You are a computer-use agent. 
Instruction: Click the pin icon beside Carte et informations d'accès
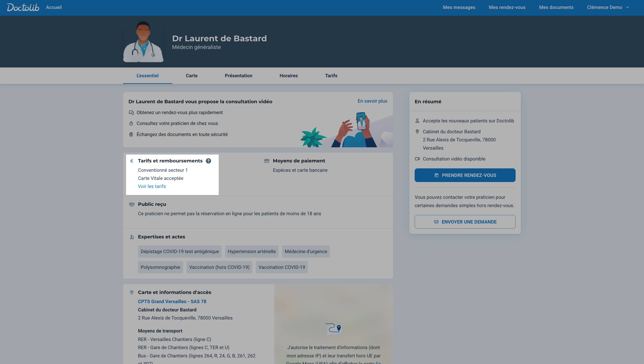point(132,292)
